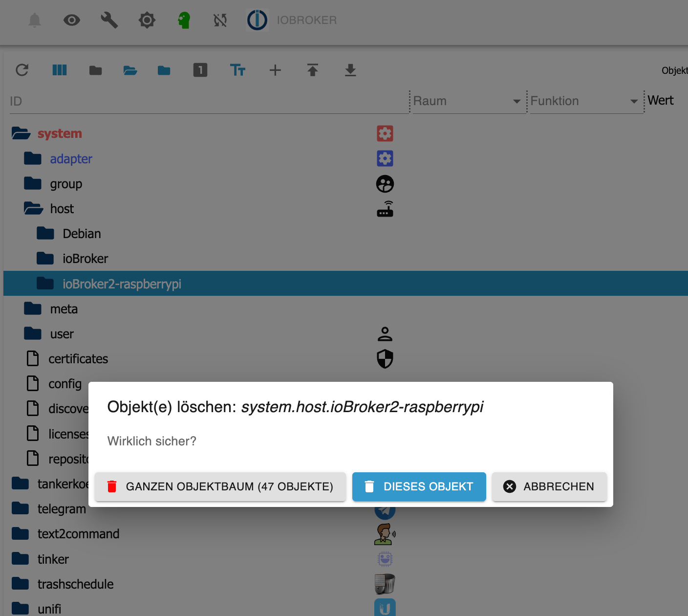The width and height of the screenshot is (688, 616).
Task: Expand the telegram folder
Action: pos(21,508)
